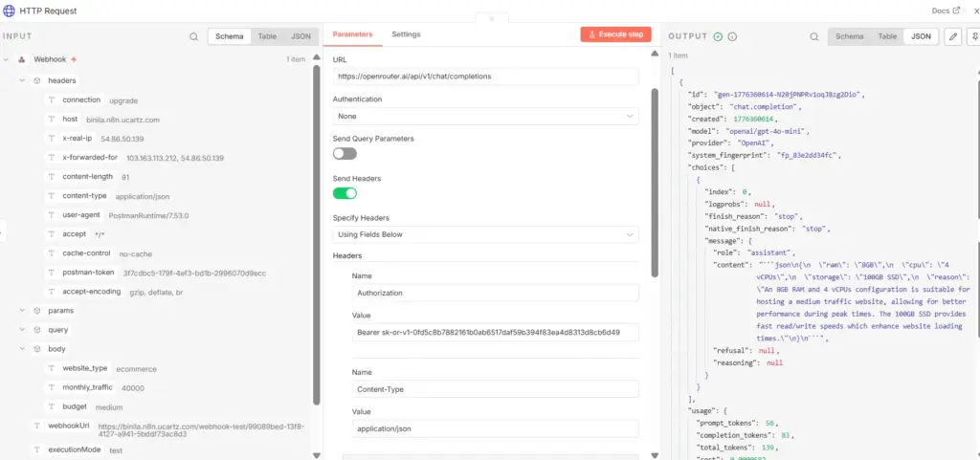Click the green success check icon
Image resolution: width=980 pixels, height=460 pixels.
718,37
